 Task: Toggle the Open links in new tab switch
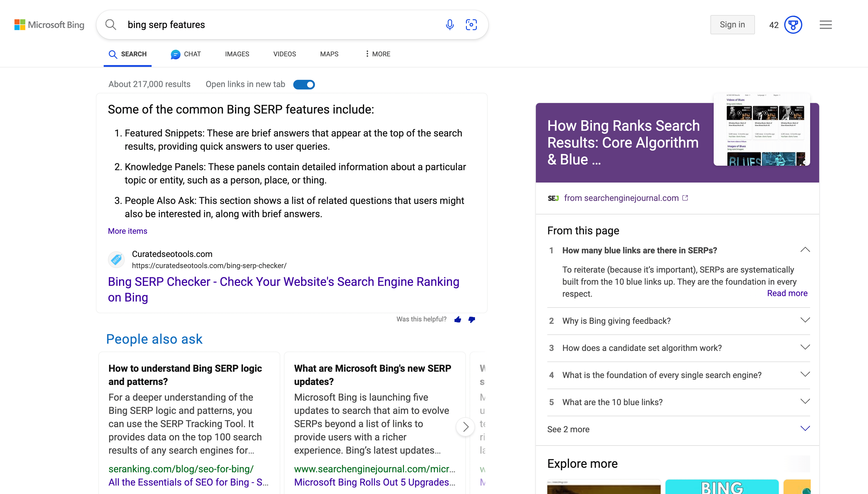[x=304, y=84]
